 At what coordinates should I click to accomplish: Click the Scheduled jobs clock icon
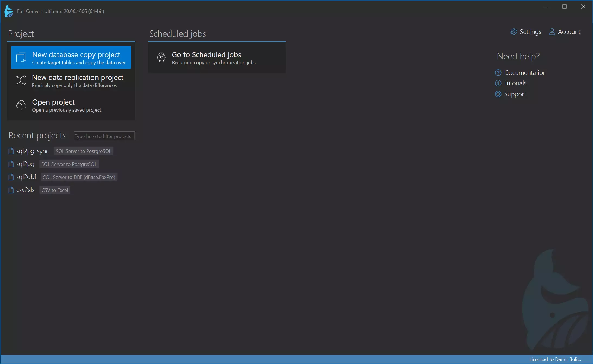point(161,57)
